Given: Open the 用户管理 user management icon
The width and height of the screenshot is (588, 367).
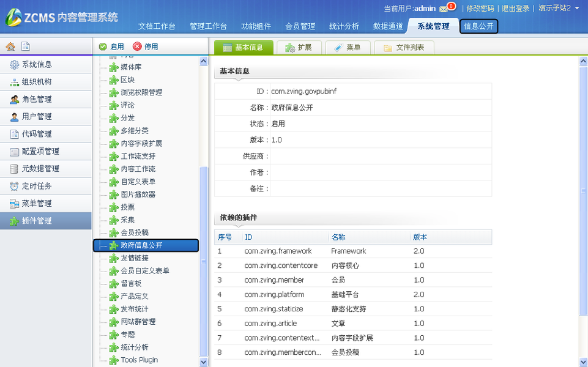Looking at the screenshot, I should point(13,116).
